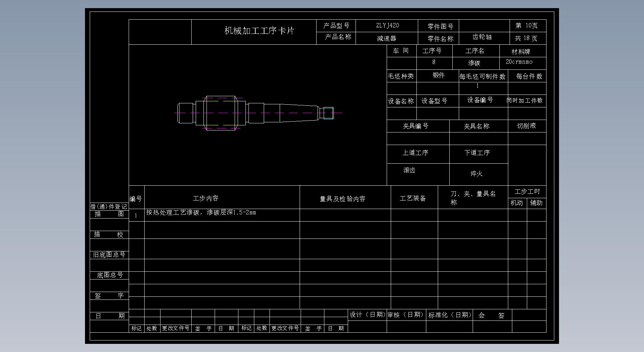Click the 借(通)件登记 side label
644x352 pixels.
tap(109, 207)
